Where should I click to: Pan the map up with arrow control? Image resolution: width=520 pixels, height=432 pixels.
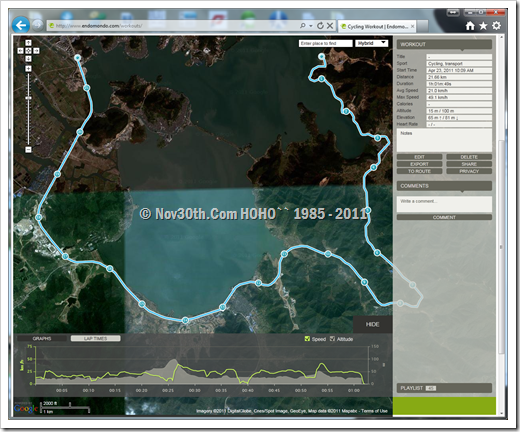(x=28, y=43)
